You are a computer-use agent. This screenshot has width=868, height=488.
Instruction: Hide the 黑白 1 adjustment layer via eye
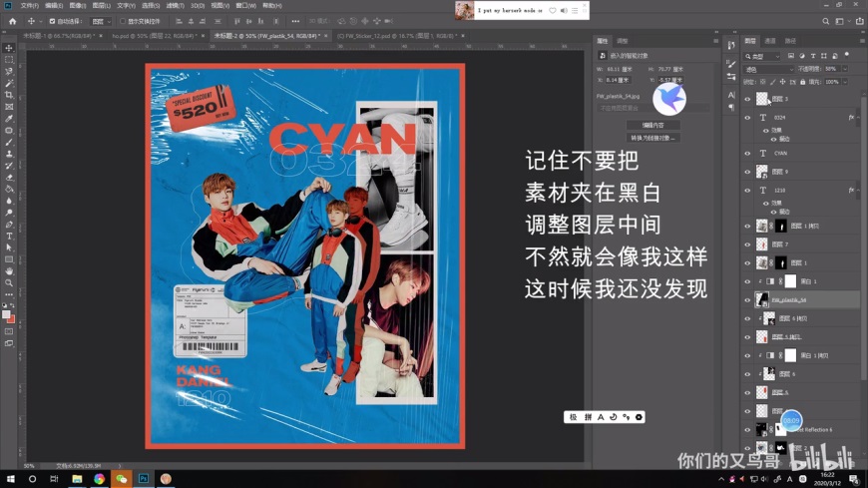(747, 281)
